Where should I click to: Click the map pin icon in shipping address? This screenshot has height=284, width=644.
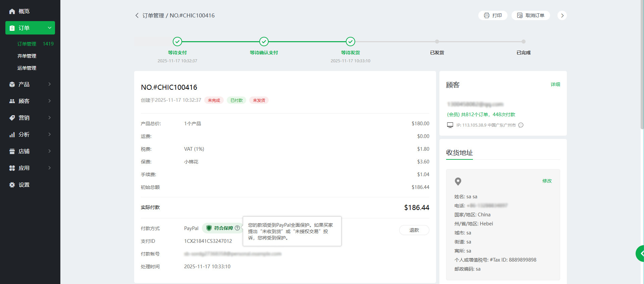pos(458,182)
